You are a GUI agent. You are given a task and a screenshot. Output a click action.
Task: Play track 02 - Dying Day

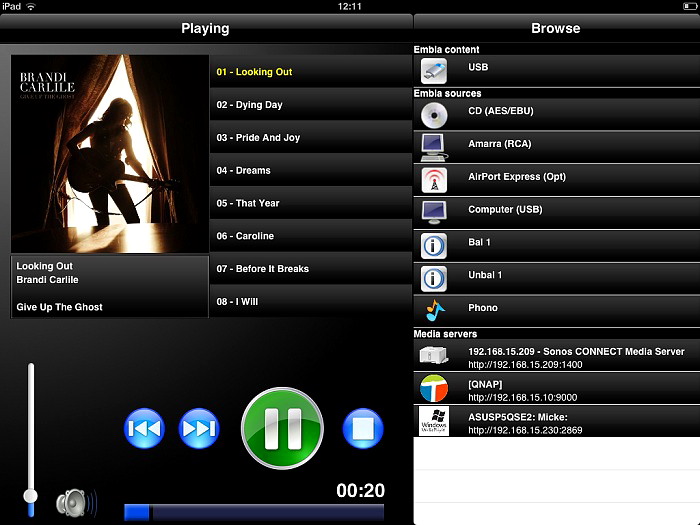click(311, 104)
